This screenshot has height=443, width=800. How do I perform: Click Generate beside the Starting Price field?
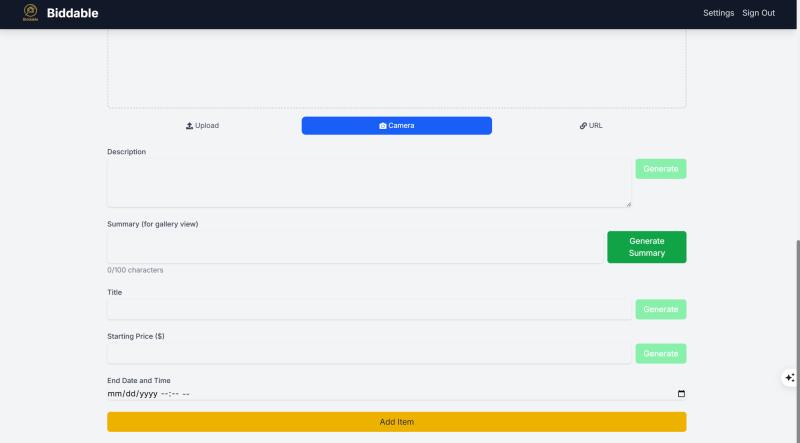661,354
